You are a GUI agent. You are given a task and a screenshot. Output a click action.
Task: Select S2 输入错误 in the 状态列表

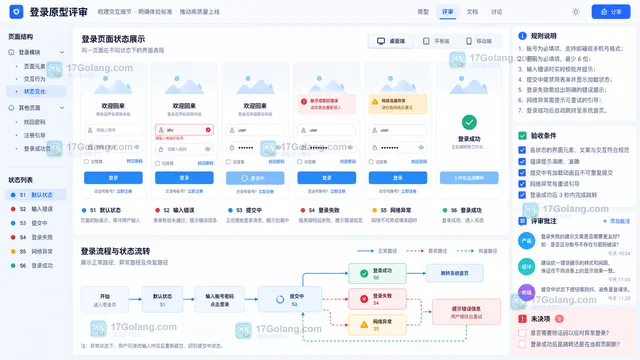pyautogui.click(x=36, y=209)
